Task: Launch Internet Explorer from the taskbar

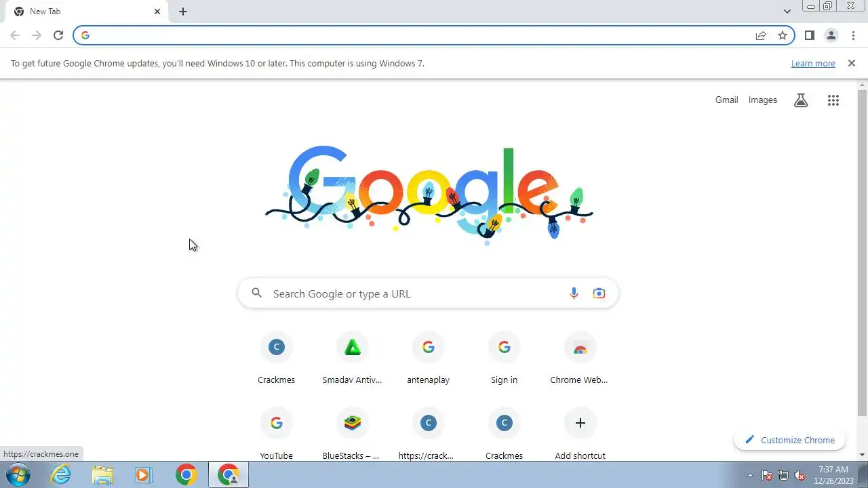Action: click(x=61, y=475)
